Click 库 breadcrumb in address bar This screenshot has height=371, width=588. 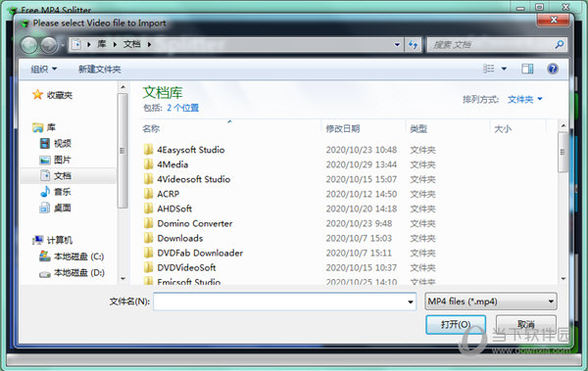[101, 44]
